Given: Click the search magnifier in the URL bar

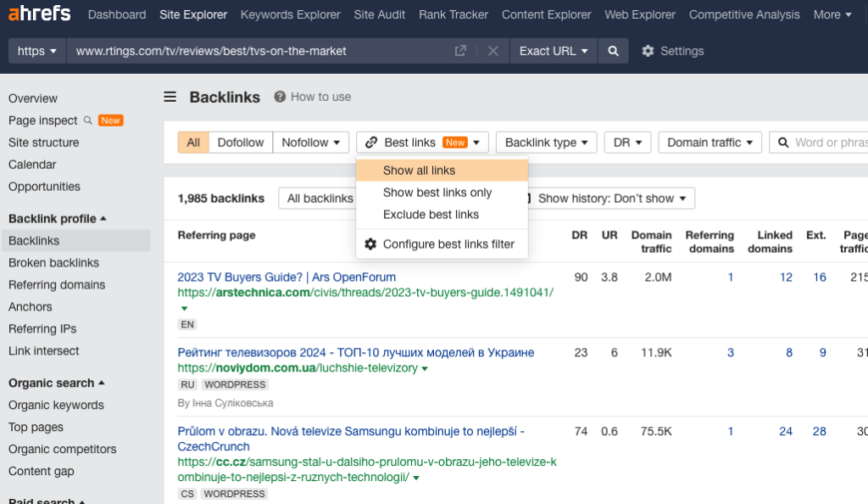Looking at the screenshot, I should (613, 51).
